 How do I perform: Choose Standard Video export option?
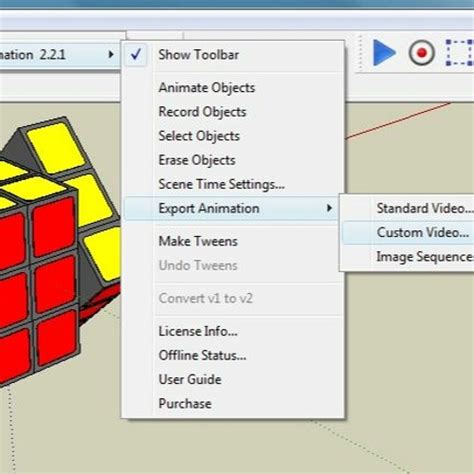tap(408, 208)
